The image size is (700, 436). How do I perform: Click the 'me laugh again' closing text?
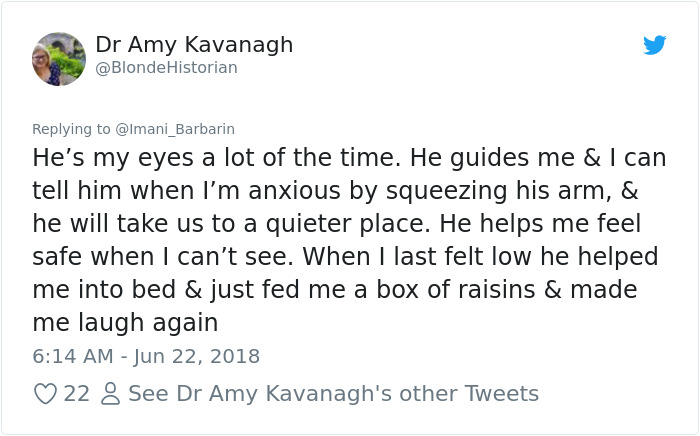click(x=126, y=322)
